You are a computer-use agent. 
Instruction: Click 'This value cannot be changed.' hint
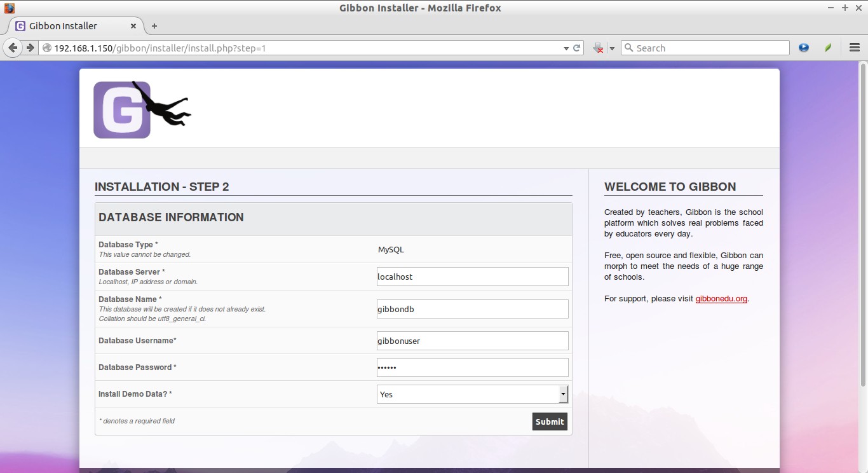[x=145, y=254]
